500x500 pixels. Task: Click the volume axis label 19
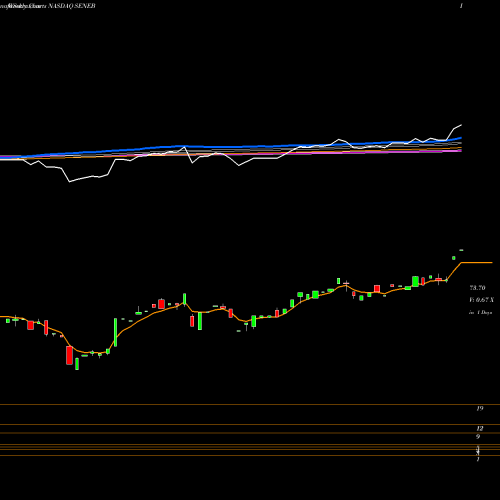click(480, 408)
